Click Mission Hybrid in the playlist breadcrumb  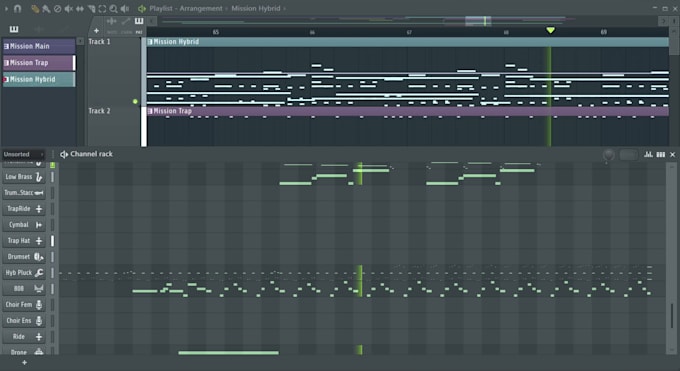[x=255, y=8]
